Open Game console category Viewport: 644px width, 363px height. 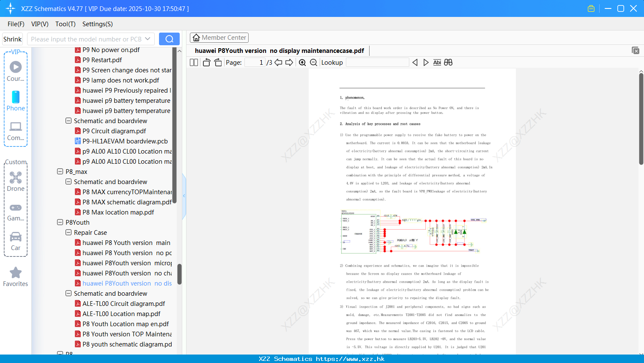pyautogui.click(x=16, y=212)
